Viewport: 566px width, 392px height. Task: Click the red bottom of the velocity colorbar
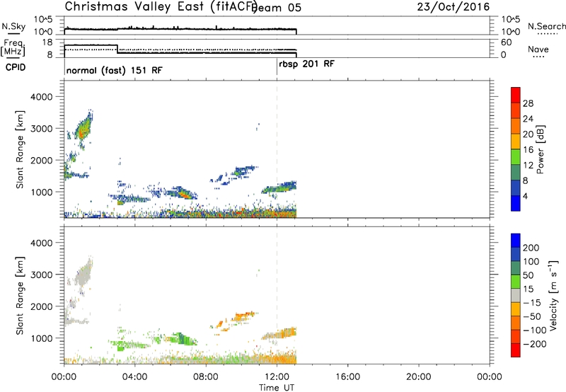[516, 350]
